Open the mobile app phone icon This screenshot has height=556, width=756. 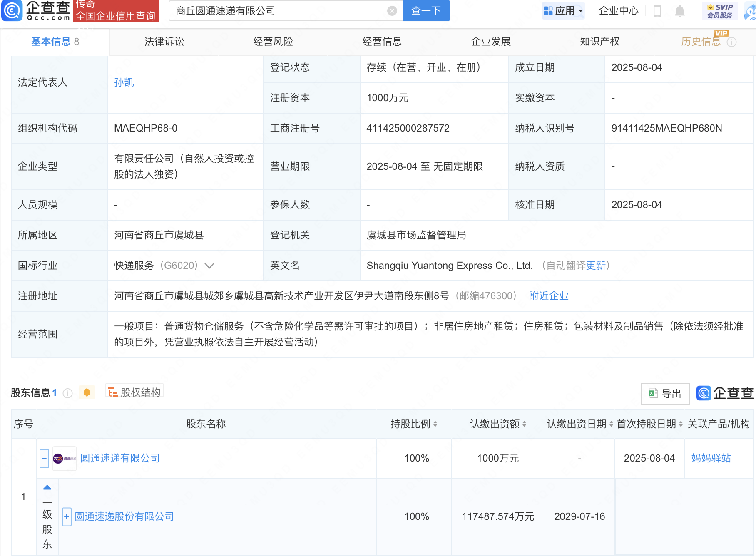[657, 11]
